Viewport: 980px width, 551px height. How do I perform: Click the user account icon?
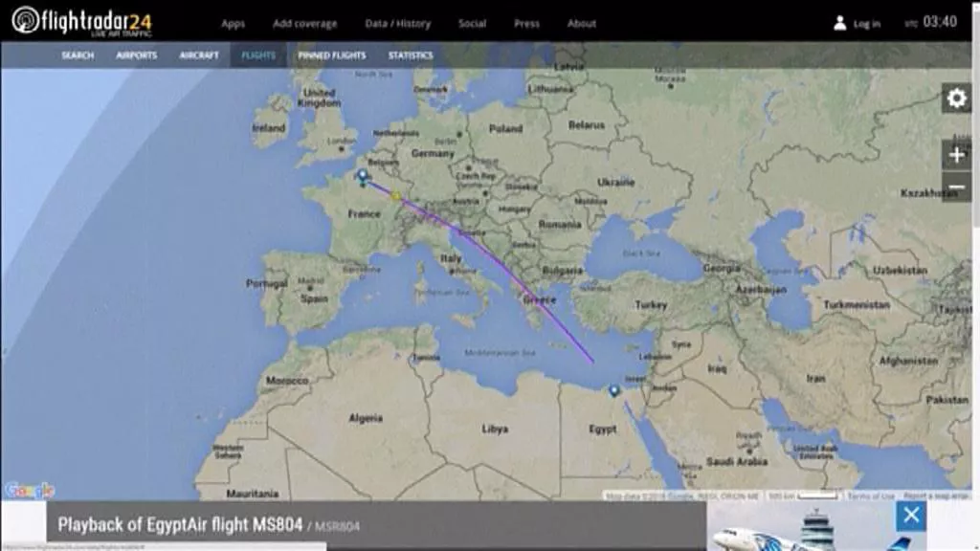(840, 24)
